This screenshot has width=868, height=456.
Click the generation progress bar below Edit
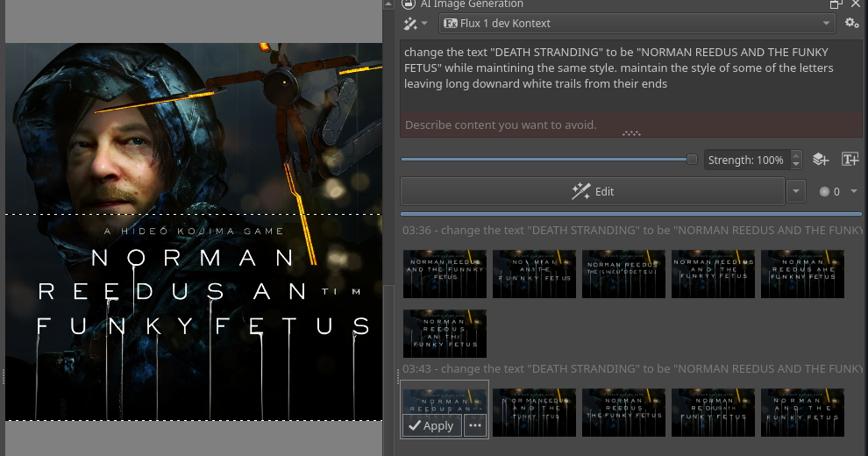[x=631, y=214]
